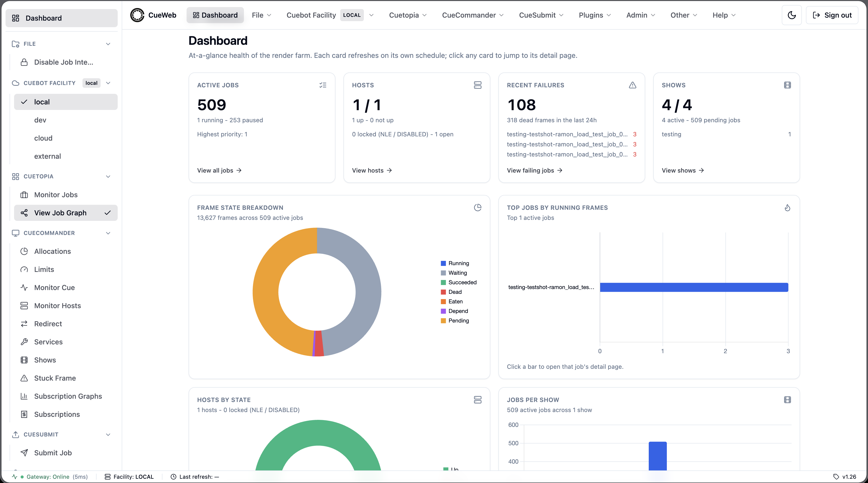Click the Hosts By State server icon

point(478,400)
